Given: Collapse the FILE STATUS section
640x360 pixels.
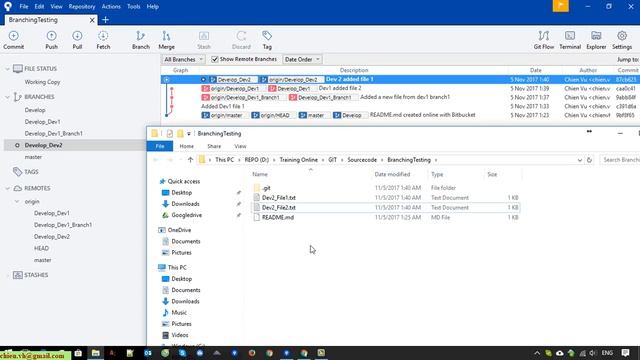Looking at the screenshot, I should click(7, 69).
